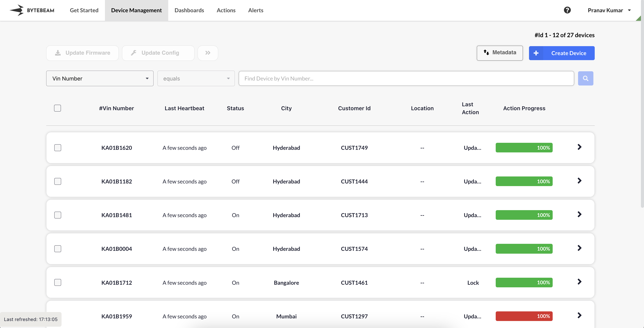Open the Alerts section
The height and width of the screenshot is (328, 644).
coord(255,10)
